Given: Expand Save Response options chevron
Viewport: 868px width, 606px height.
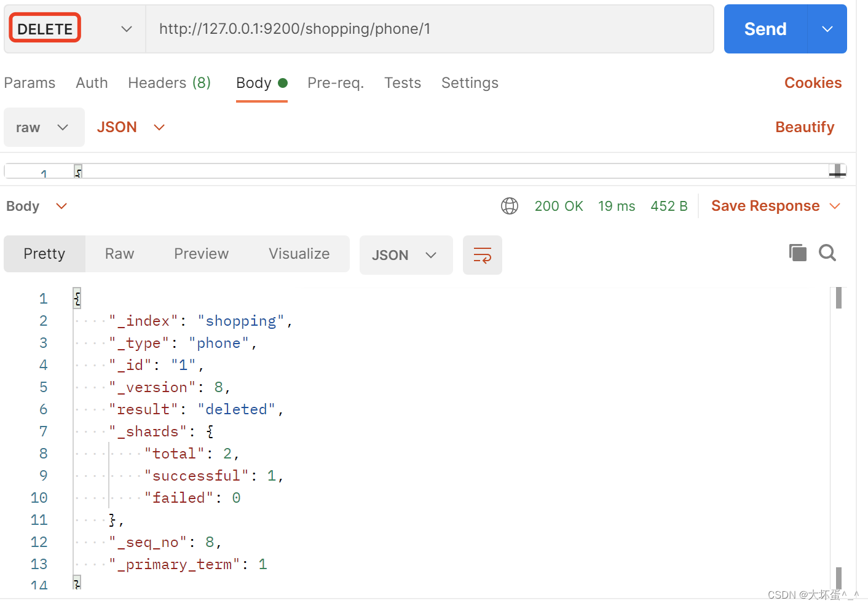Looking at the screenshot, I should coord(835,206).
